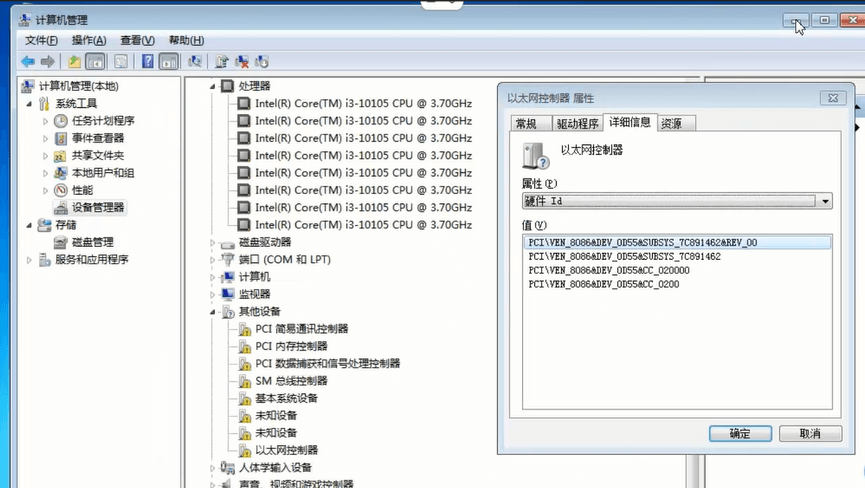Click the Update driver software toolbar icon
865x488 pixels.
coord(222,62)
